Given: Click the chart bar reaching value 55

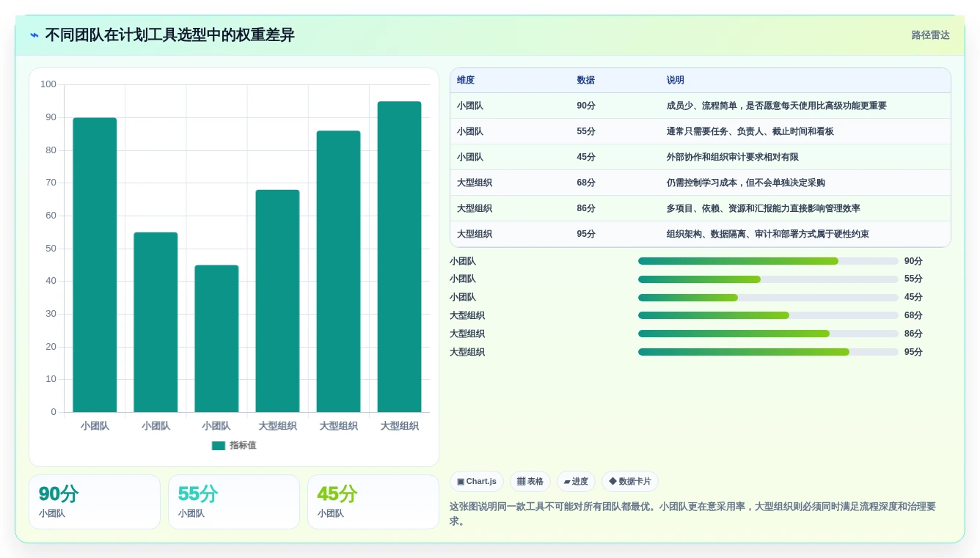Looking at the screenshot, I should (x=156, y=322).
